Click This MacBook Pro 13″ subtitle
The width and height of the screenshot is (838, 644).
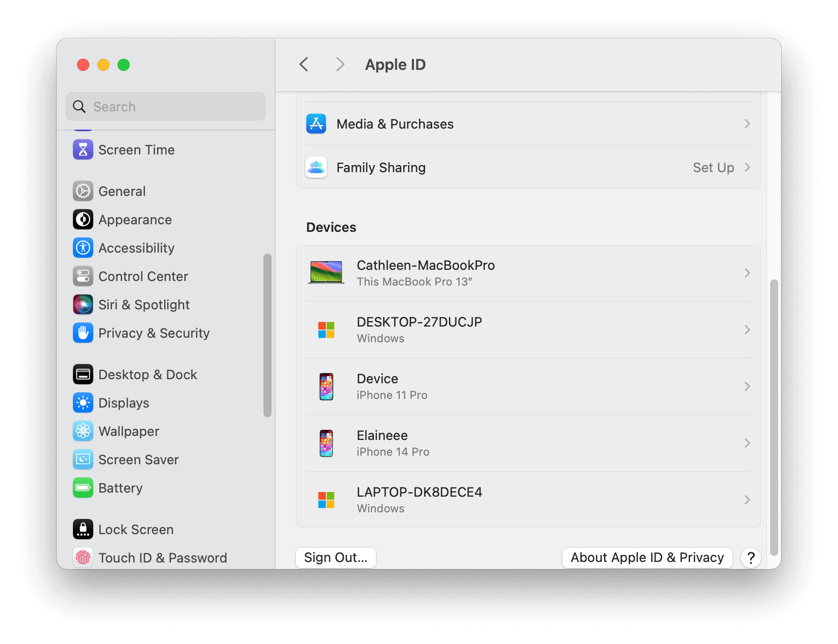(414, 281)
